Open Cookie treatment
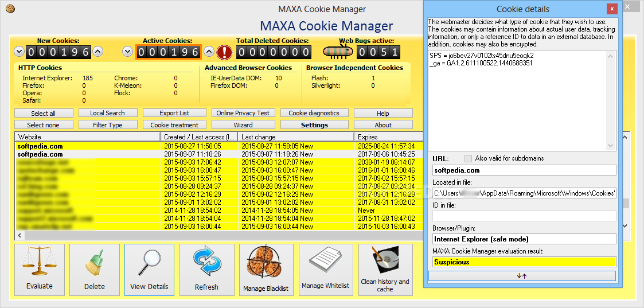Viewport: 644px width, 308px height. [x=174, y=125]
